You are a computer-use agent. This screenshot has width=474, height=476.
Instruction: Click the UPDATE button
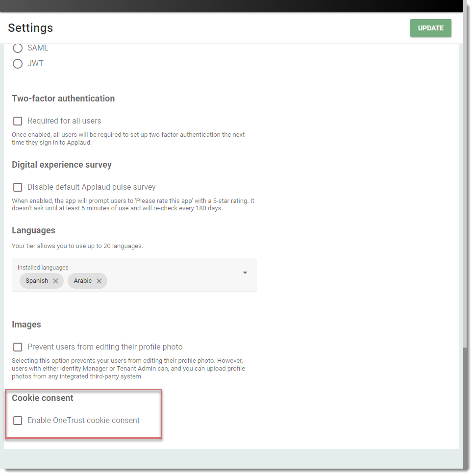(x=430, y=28)
